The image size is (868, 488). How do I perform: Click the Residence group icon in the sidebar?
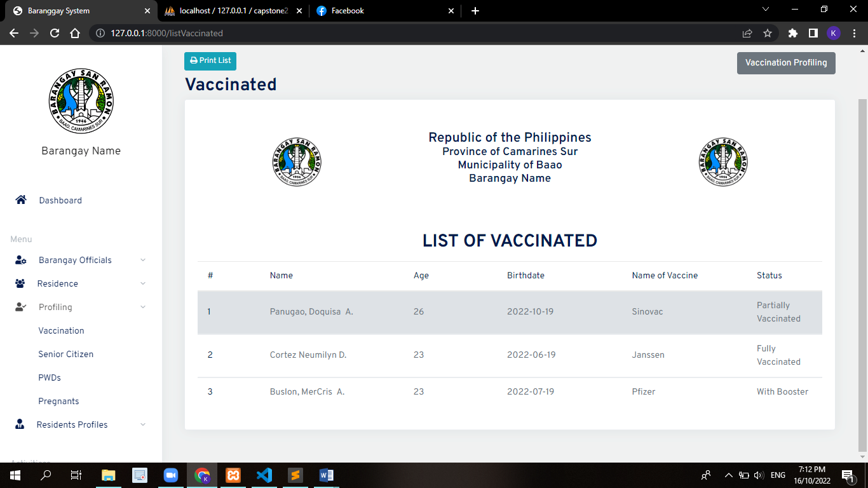pyautogui.click(x=20, y=283)
